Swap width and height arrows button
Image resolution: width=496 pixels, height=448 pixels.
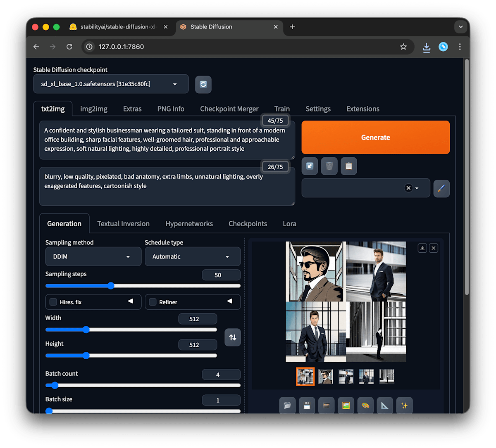tap(233, 337)
